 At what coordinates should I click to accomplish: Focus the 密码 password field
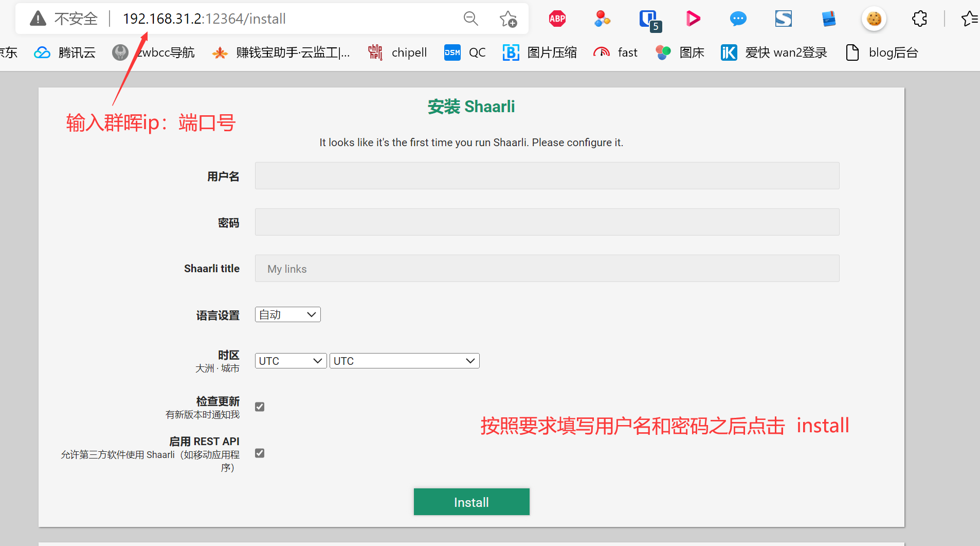pos(547,222)
